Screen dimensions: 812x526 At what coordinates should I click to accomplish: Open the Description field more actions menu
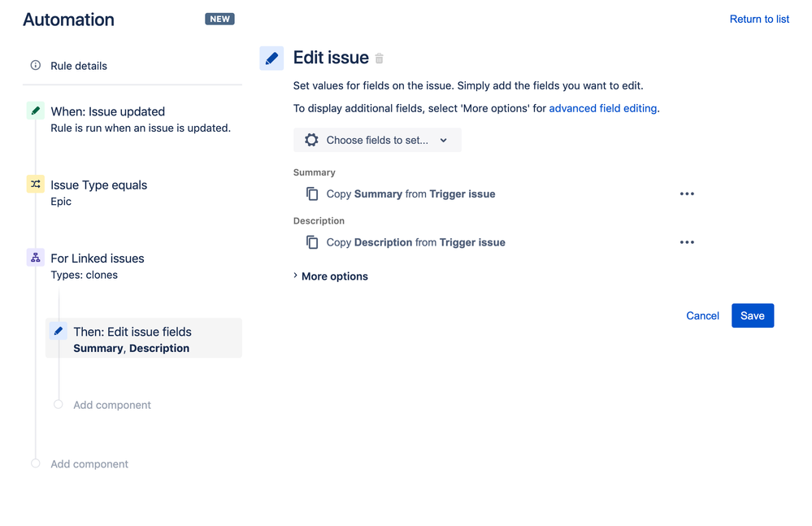pyautogui.click(x=687, y=242)
